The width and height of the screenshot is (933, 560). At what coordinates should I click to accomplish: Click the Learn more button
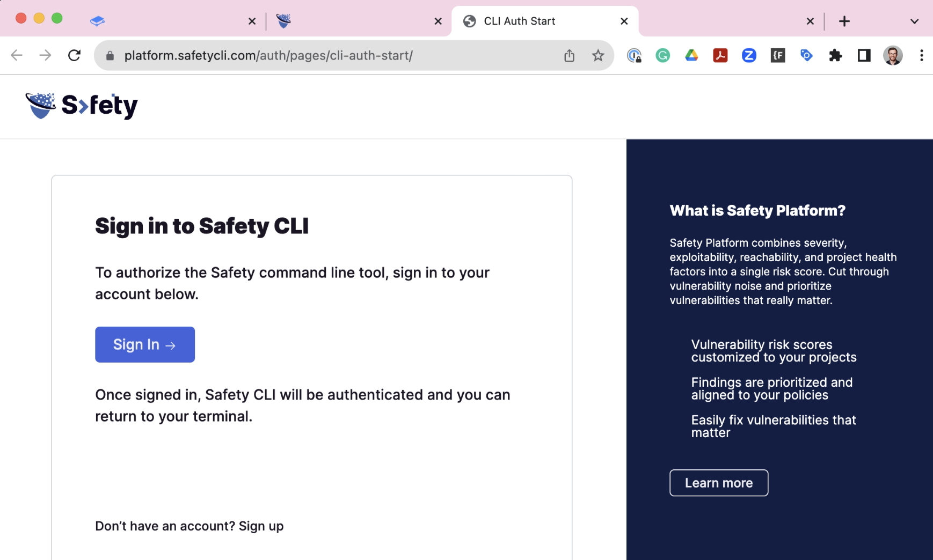click(x=719, y=483)
